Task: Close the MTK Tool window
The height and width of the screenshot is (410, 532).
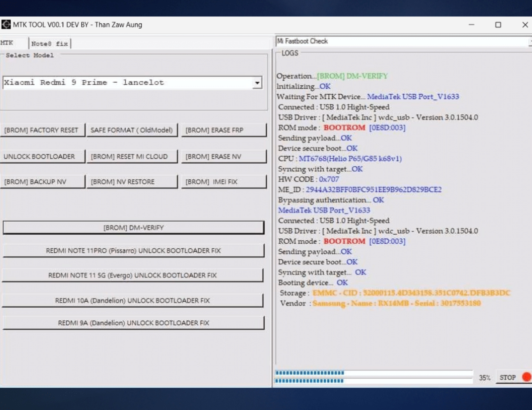Action: pyautogui.click(x=525, y=25)
